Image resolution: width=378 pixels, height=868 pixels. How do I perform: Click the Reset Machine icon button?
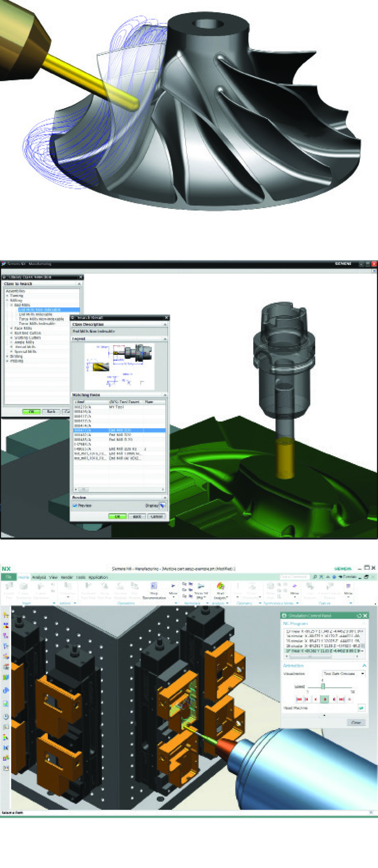point(361,708)
